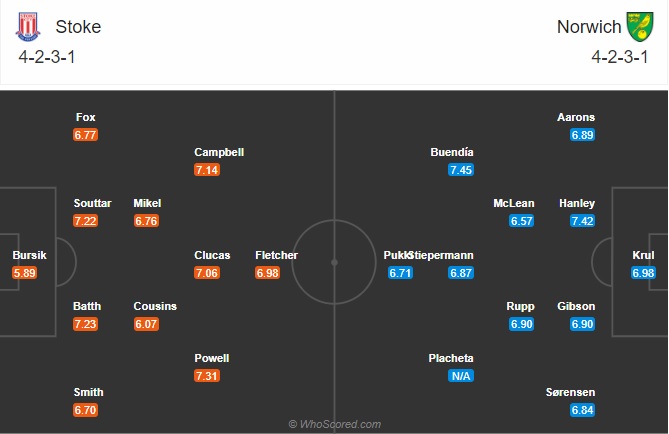
Task: Click McLean's 6.57 rating badge
Action: coord(521,221)
